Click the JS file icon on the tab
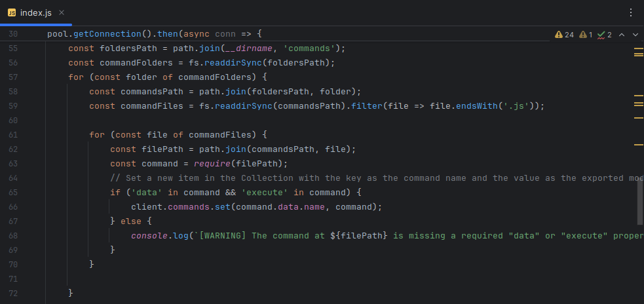 click(x=12, y=12)
